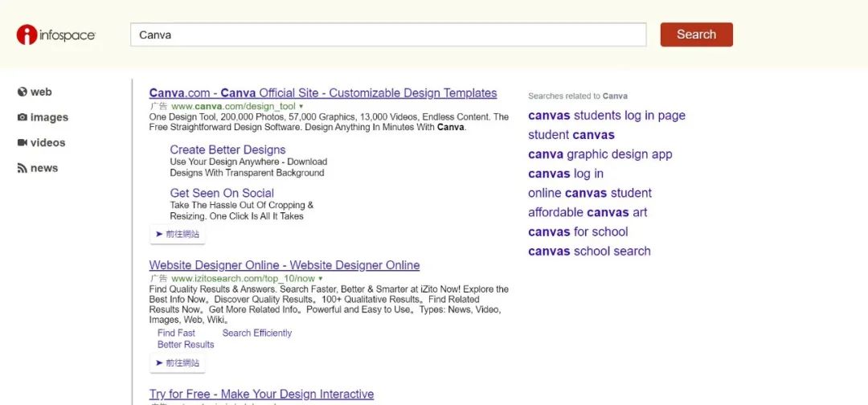Open Canva Official Site result title
Viewport: 868px width, 405px height.
(323, 93)
